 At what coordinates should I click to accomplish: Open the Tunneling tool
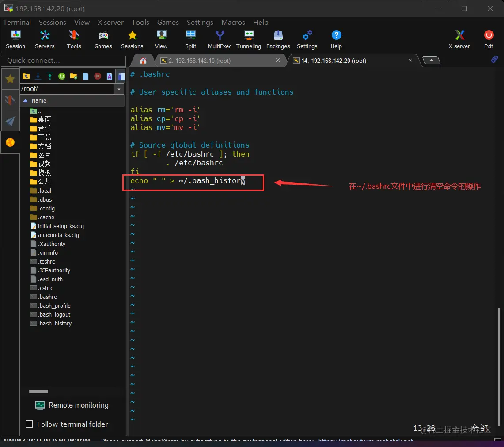click(x=249, y=39)
